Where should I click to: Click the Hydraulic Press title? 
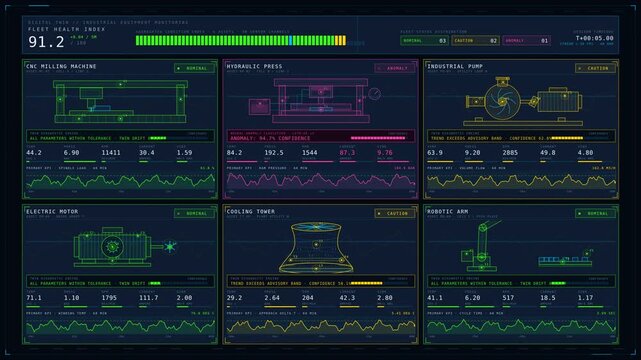(x=254, y=66)
